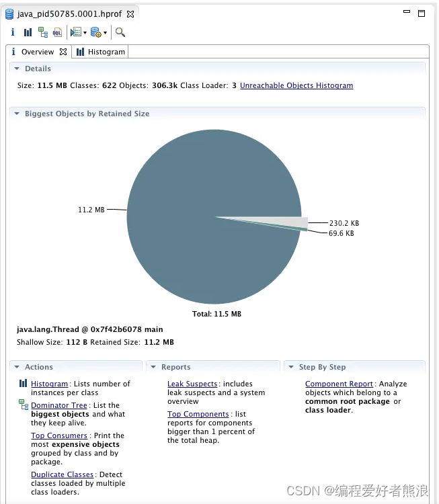Collapse Biggest Objects by Retained Size section
This screenshot has height=504, width=439.
point(17,114)
